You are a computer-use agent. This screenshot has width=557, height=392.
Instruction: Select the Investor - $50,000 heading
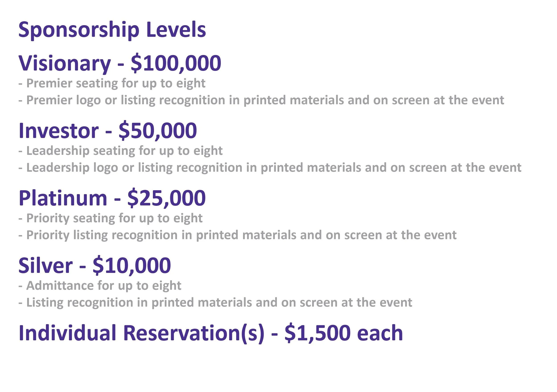pyautogui.click(x=108, y=131)
